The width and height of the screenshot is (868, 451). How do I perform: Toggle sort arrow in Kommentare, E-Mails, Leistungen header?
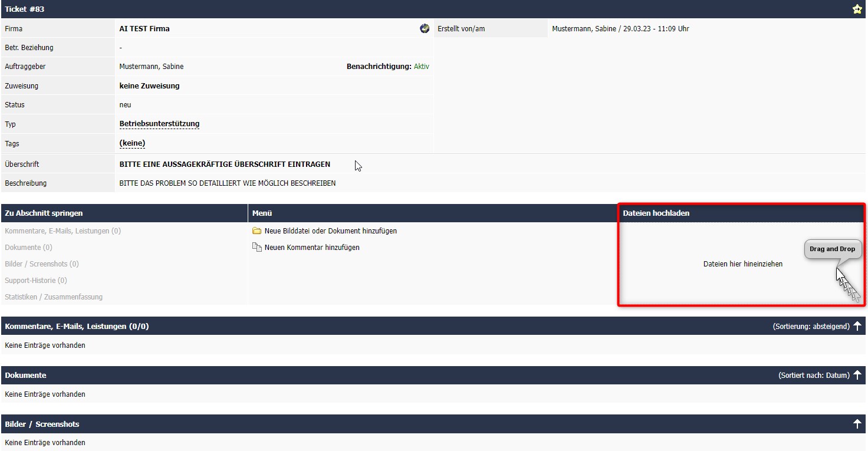coord(857,326)
